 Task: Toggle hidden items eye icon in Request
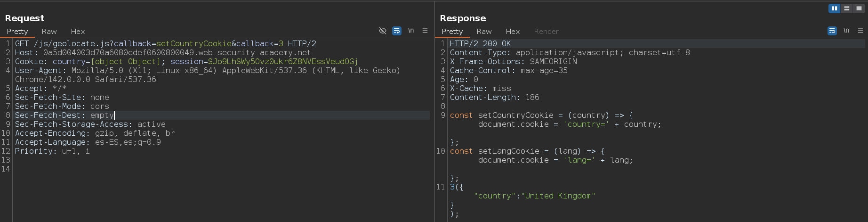tap(383, 31)
